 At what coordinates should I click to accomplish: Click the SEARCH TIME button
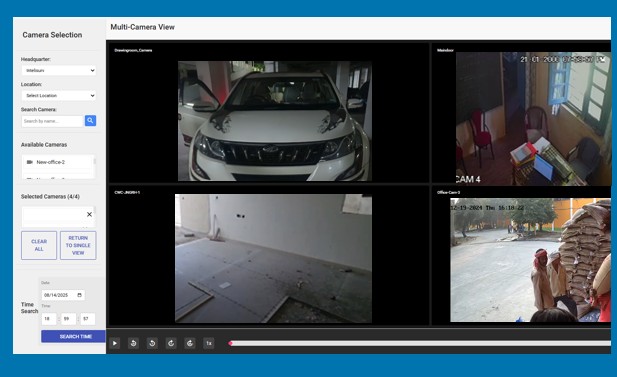point(74,336)
